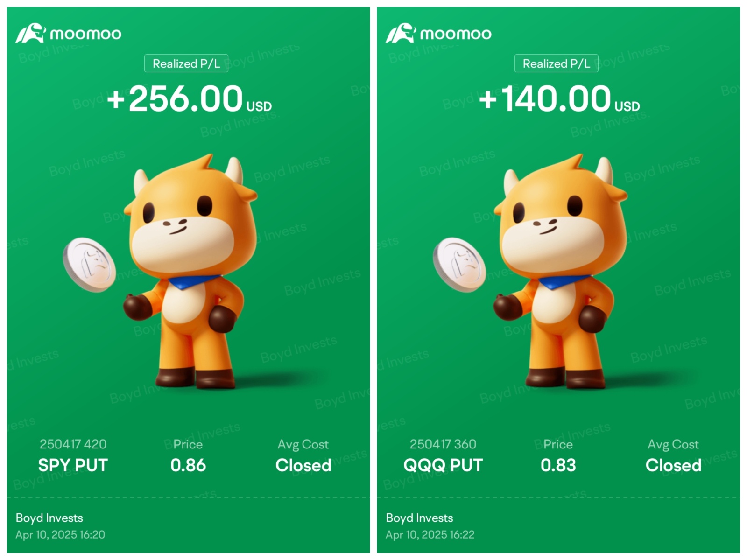Viewport: 747px width, 560px height.
Task: Open the Boyd Invests username on the left card
Action: pyautogui.click(x=49, y=518)
